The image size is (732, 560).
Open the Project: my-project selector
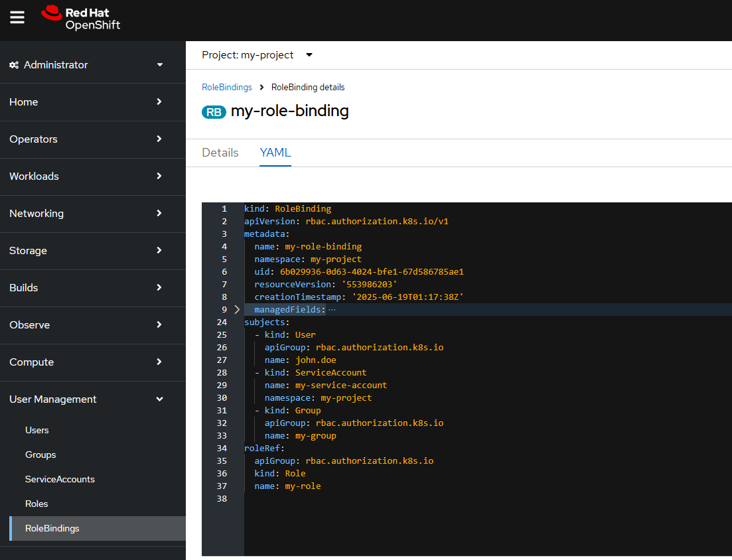(257, 55)
